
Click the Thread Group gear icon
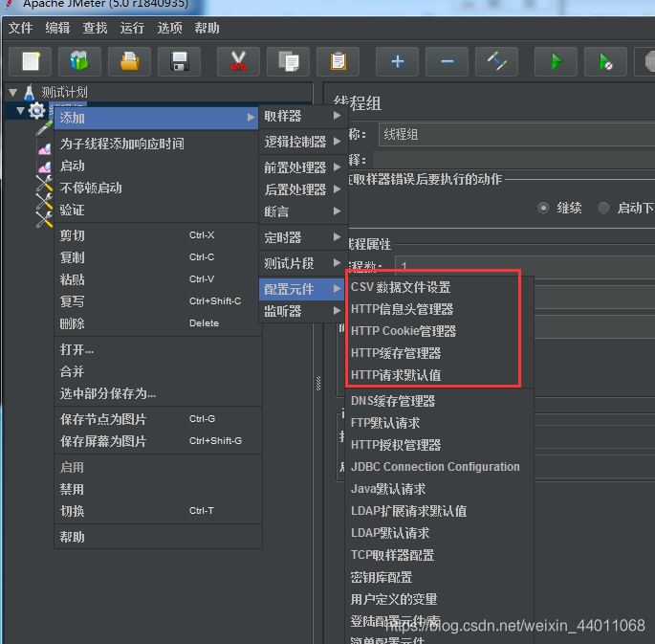coord(36,110)
